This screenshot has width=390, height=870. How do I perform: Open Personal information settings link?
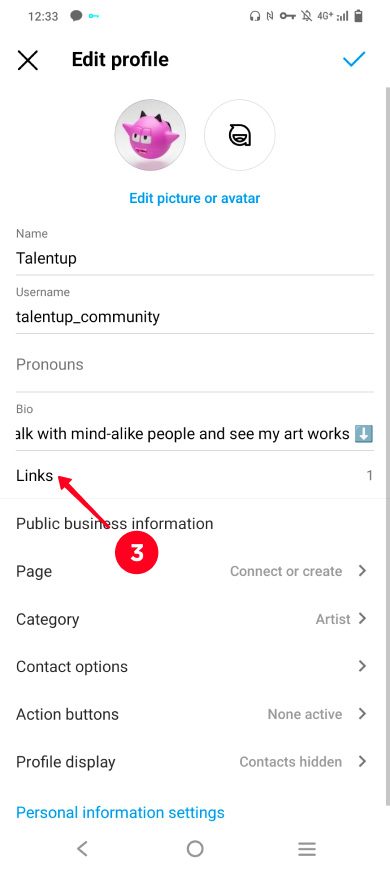click(x=120, y=813)
